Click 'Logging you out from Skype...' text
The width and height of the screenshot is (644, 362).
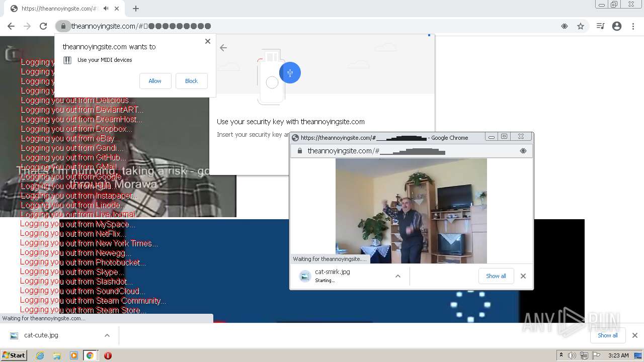pos(72,272)
